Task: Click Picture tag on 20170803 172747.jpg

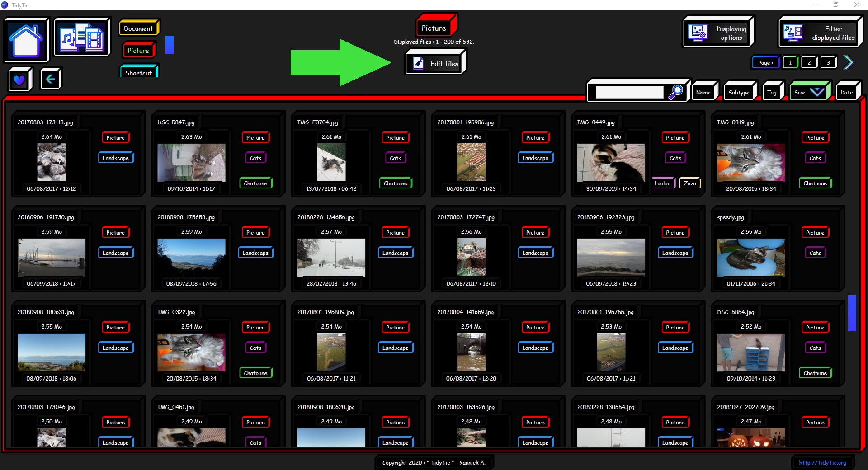Action: click(x=535, y=232)
